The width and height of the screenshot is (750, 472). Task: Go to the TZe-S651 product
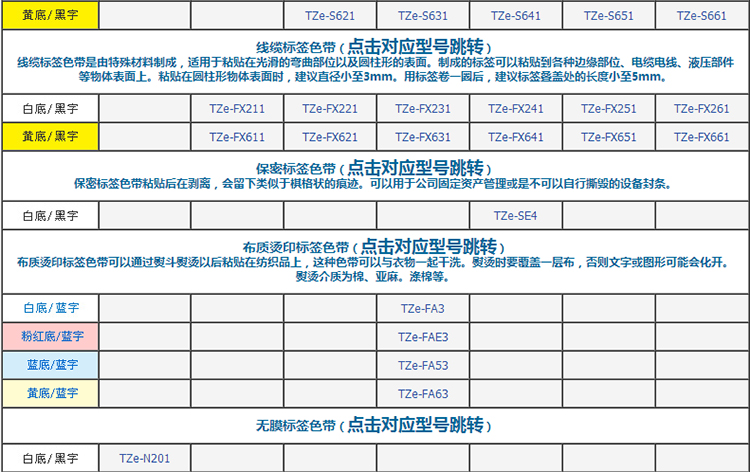tap(608, 16)
